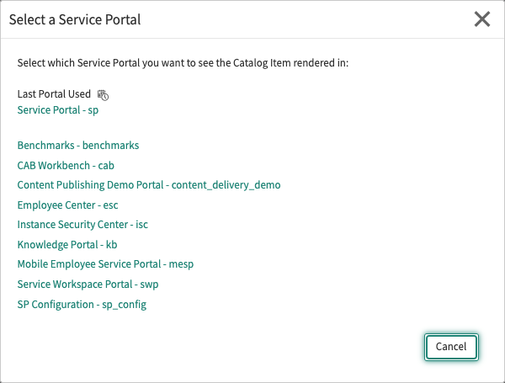Click the icon beside Last Portal Used
The height and width of the screenshot is (383, 505).
(103, 95)
